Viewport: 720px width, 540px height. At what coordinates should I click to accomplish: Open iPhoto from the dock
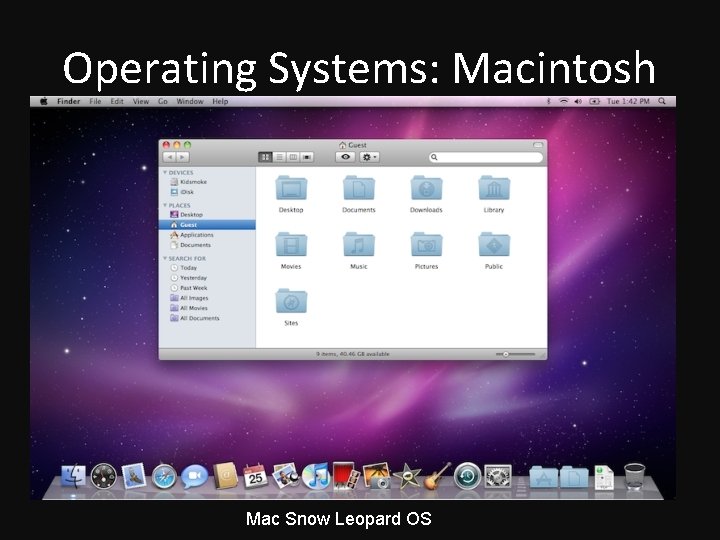(377, 476)
